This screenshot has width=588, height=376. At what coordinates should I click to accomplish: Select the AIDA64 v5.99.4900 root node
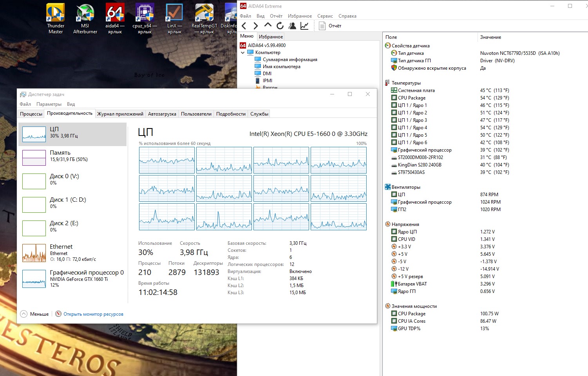pyautogui.click(x=263, y=45)
